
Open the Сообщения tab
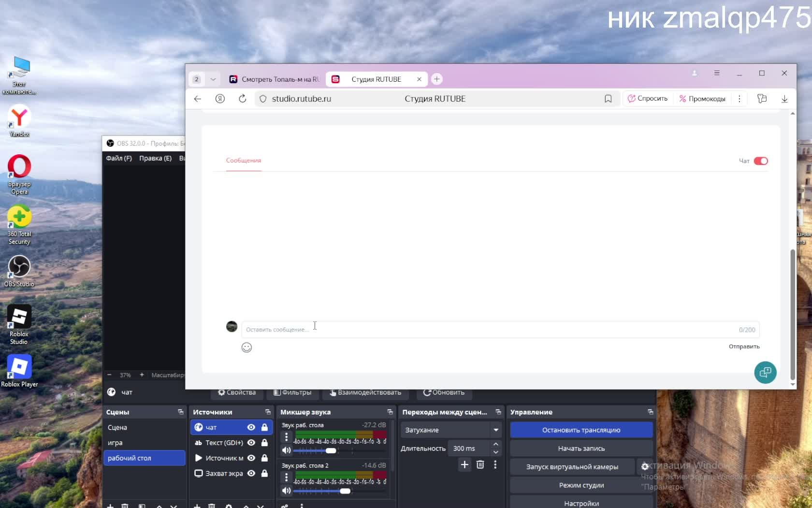point(244,160)
